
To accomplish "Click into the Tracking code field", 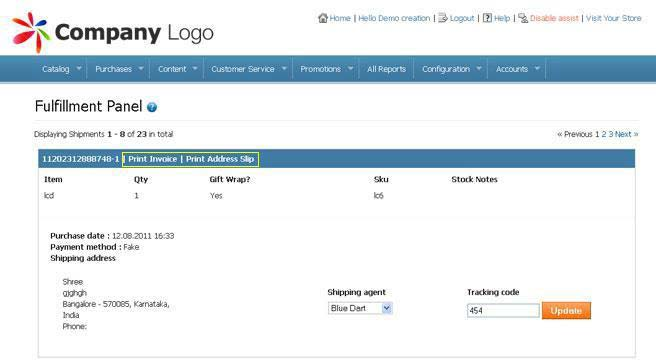I will point(503,311).
